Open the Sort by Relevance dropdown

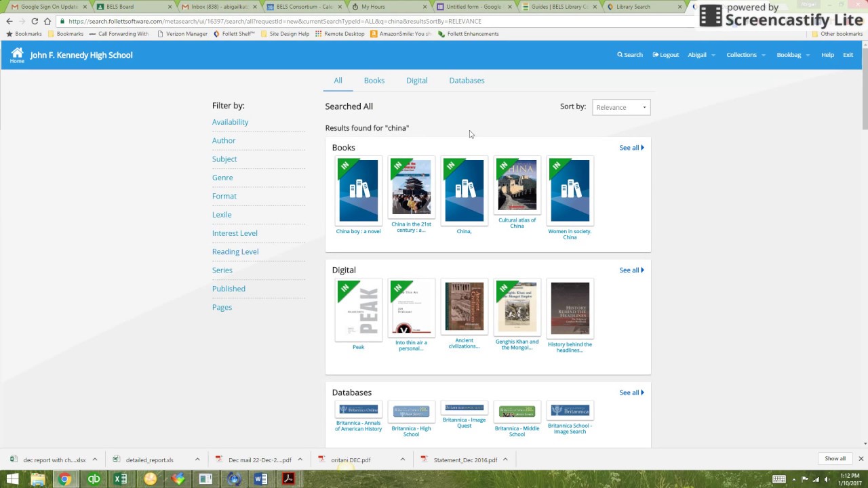click(621, 107)
